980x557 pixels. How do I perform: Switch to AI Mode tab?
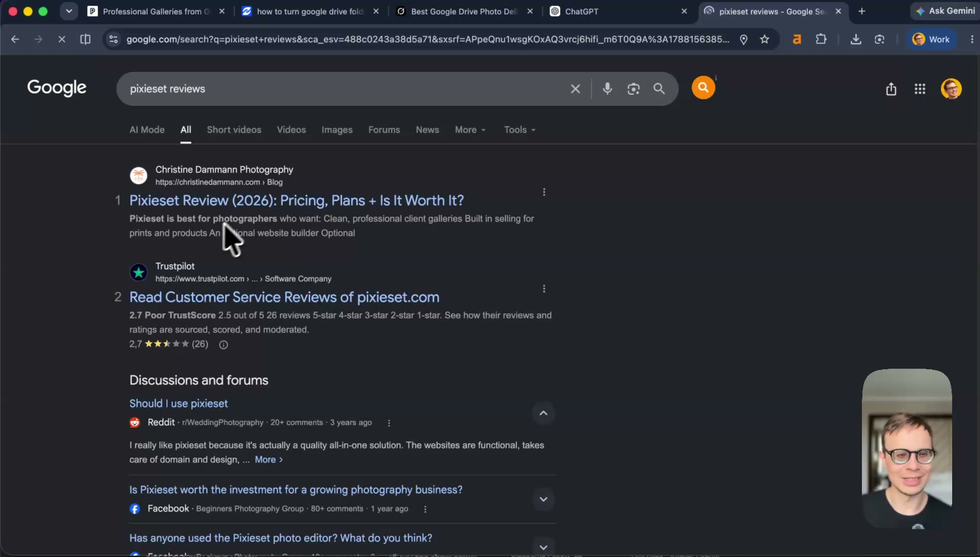click(147, 130)
